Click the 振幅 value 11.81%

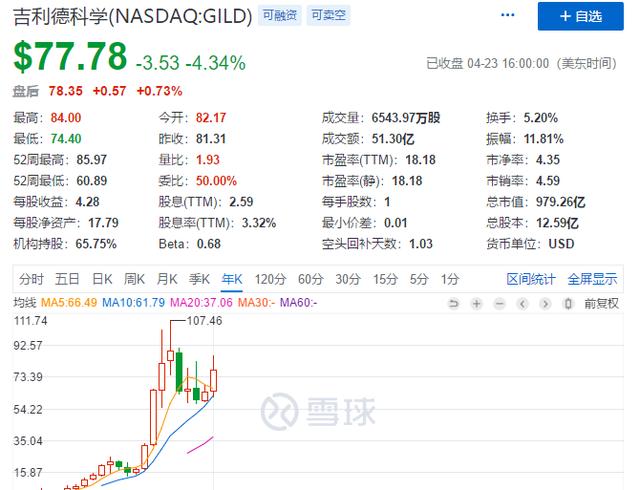click(x=544, y=139)
